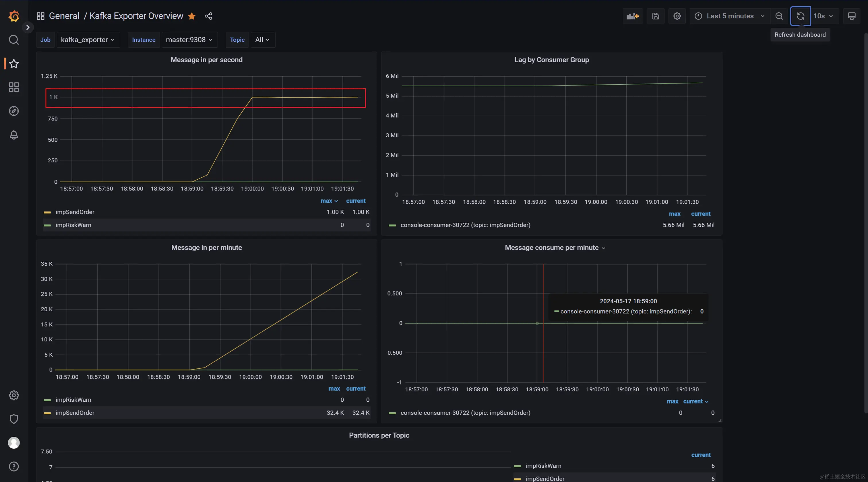Open the Alerting bell icon

[14, 135]
